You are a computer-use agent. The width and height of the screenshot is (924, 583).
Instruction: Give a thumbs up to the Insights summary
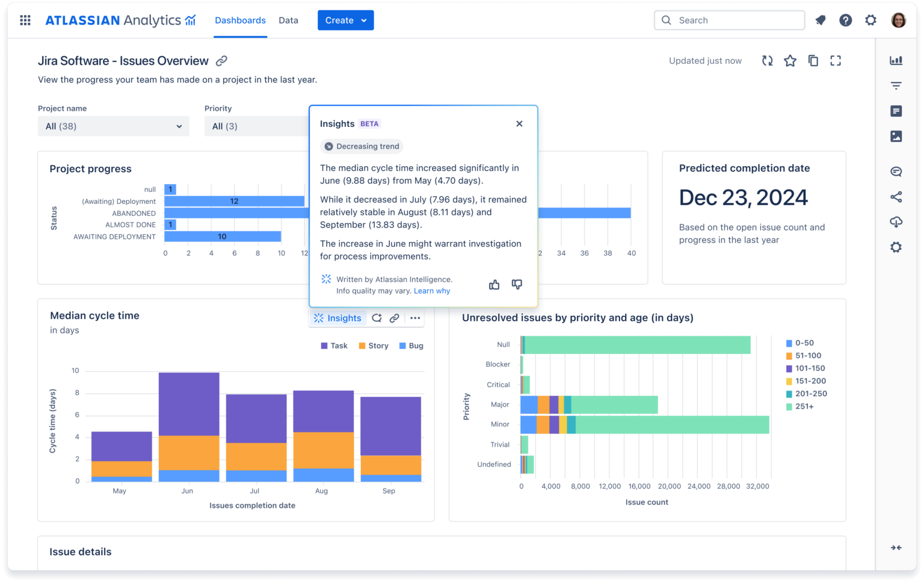point(494,284)
